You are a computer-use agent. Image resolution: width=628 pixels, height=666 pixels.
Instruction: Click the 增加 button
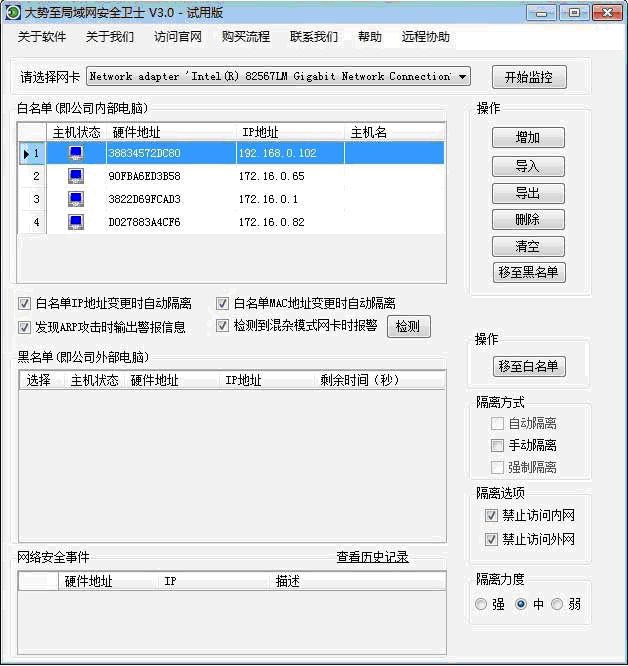pyautogui.click(x=528, y=138)
